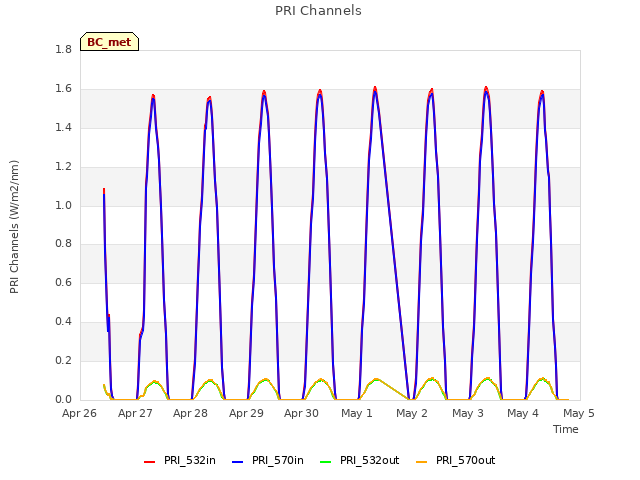Click the Apr 27 x-axis label
Image resolution: width=640 pixels, height=480 pixels.
pos(135,413)
